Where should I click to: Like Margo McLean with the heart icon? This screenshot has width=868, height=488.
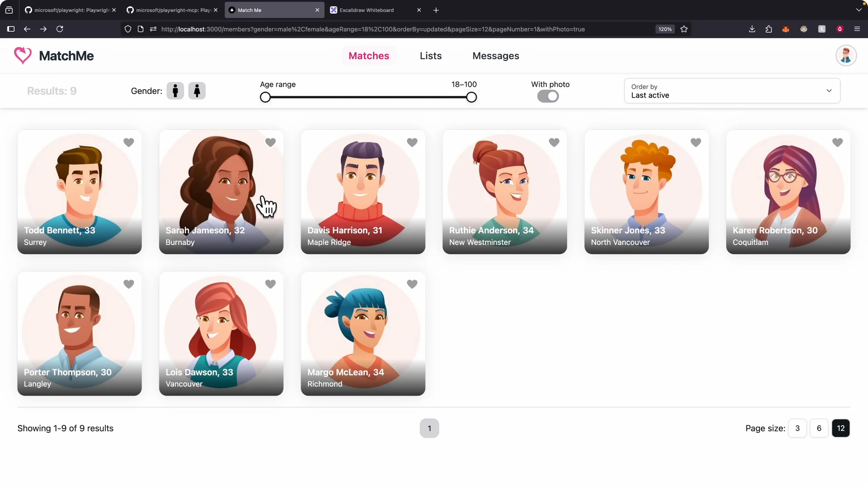(x=412, y=284)
